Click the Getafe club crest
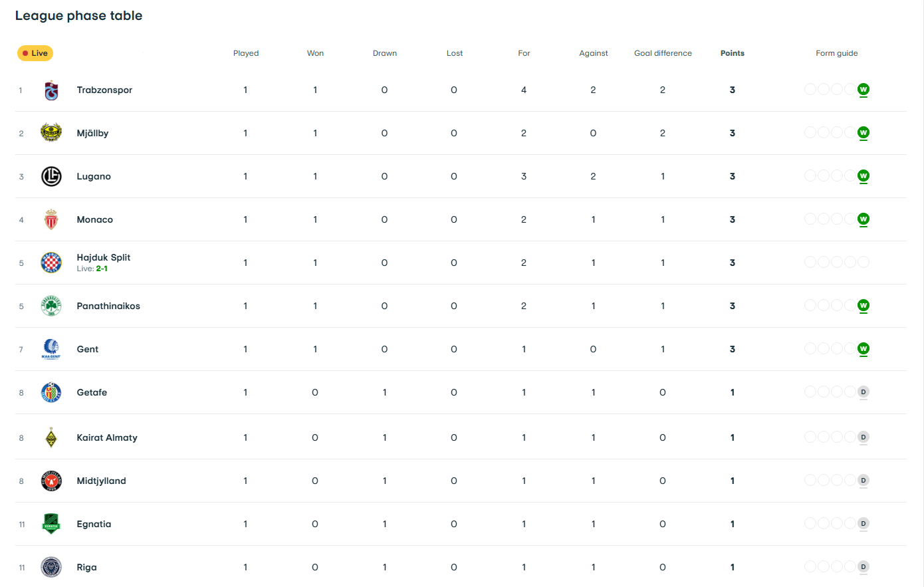 (51, 392)
